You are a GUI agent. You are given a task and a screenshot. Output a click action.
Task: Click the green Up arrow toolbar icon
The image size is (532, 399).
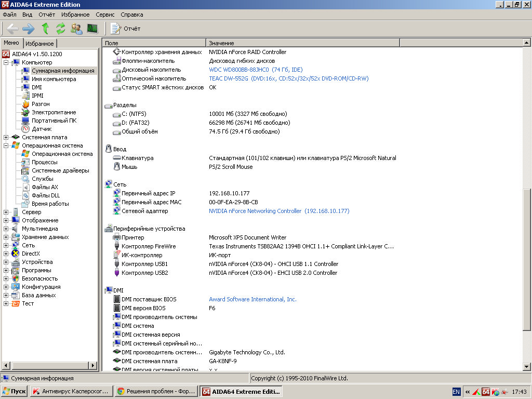[x=45, y=29]
